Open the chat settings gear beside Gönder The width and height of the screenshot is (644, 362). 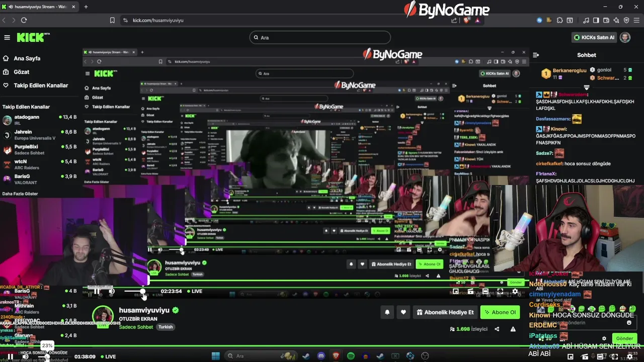point(604,338)
